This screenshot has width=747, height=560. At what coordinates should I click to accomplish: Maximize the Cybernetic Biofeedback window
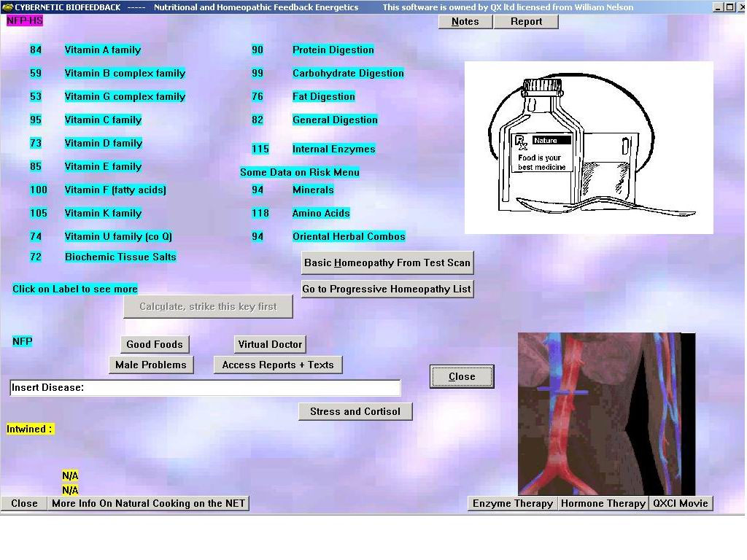(x=729, y=7)
